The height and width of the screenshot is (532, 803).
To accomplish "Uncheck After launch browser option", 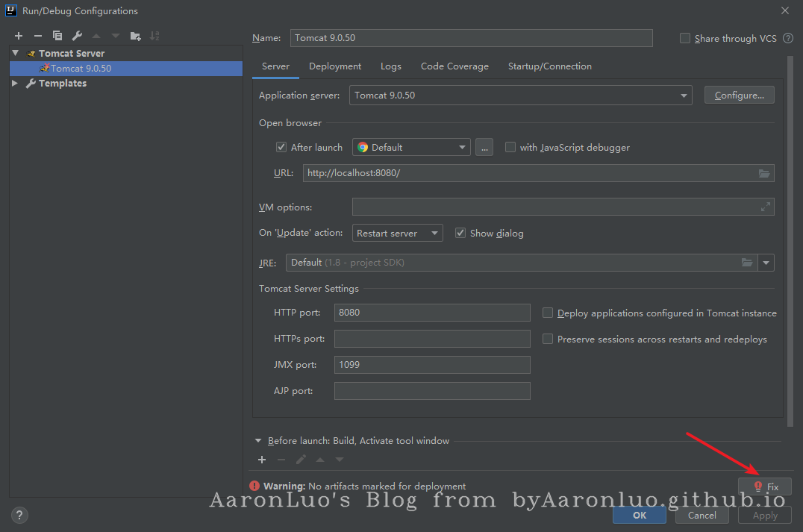I will 281,148.
